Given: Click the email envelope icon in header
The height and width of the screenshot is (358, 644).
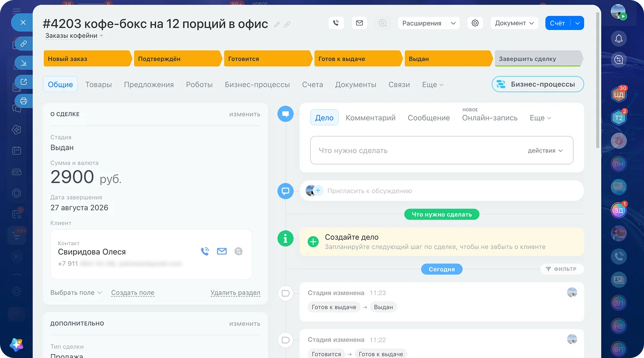Looking at the screenshot, I should 360,23.
